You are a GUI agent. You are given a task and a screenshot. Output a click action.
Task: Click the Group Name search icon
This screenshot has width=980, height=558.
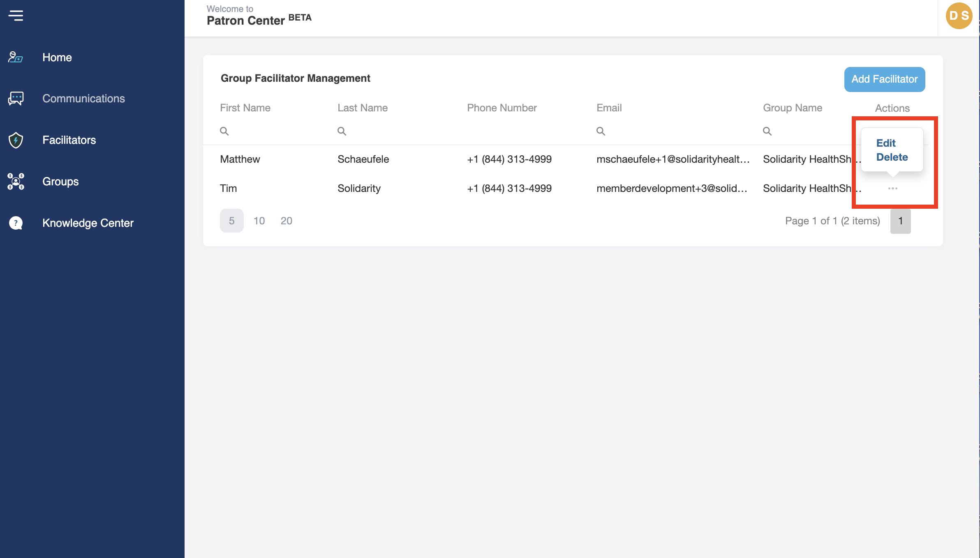[x=767, y=131]
